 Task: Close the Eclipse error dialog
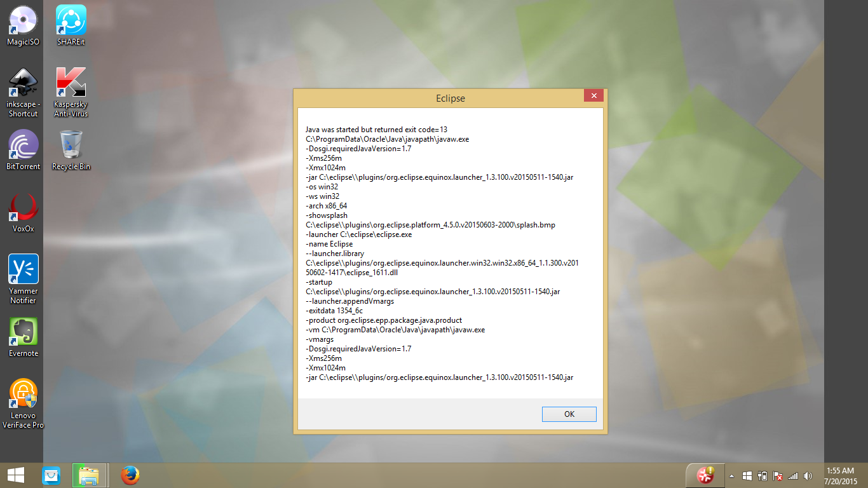click(x=593, y=96)
